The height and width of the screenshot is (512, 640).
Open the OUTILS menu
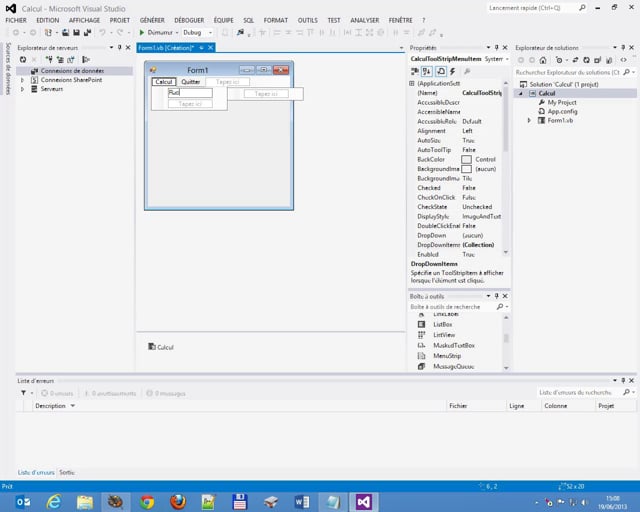click(x=307, y=20)
